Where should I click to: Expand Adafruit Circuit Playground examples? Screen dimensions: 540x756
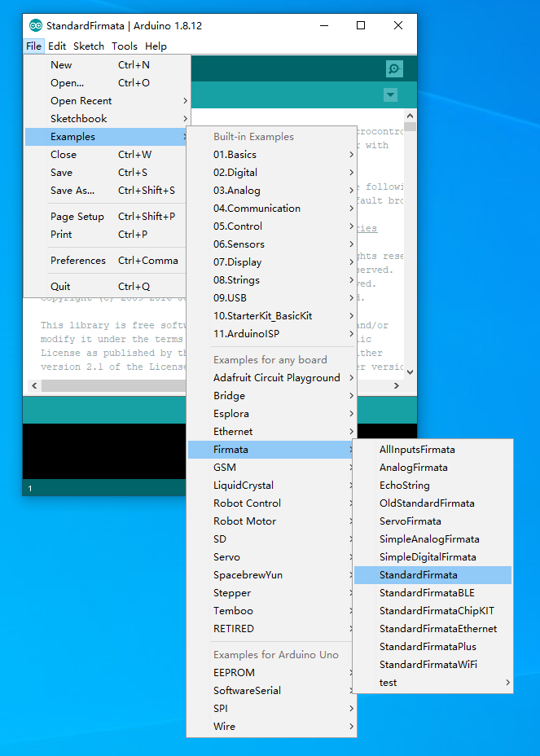pyautogui.click(x=271, y=378)
